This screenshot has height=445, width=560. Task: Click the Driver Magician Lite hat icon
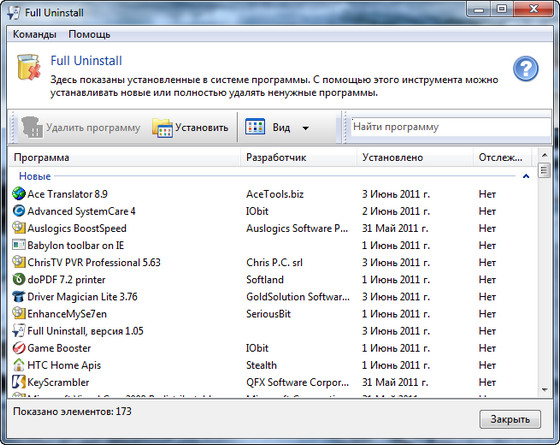tap(19, 296)
